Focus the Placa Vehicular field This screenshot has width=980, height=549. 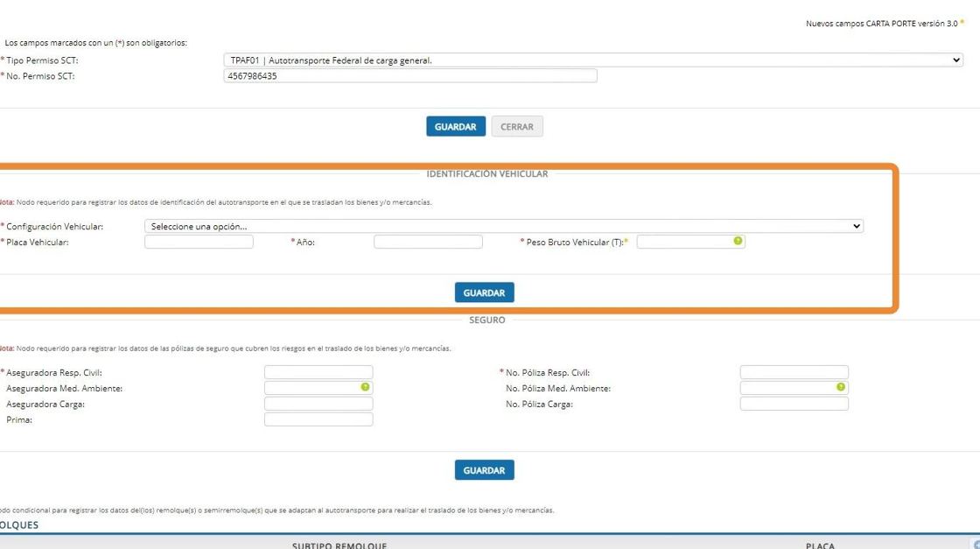(199, 242)
